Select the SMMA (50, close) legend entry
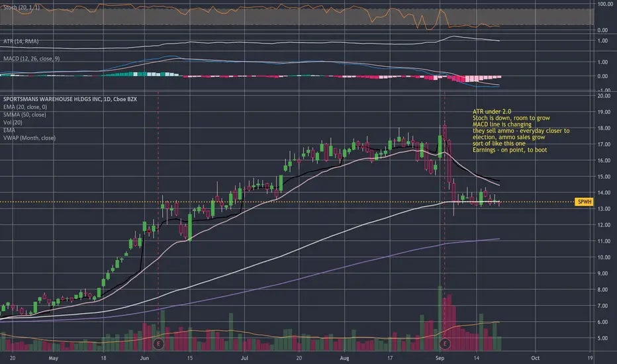This screenshot has width=617, height=364. [24, 115]
